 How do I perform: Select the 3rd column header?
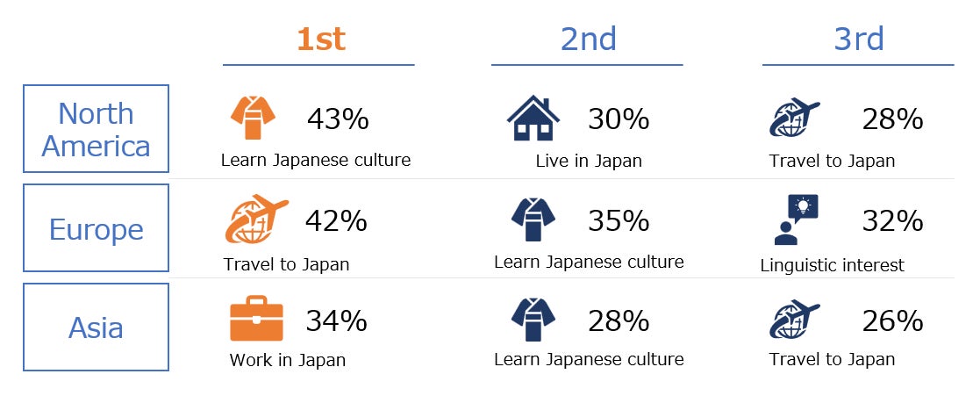click(x=857, y=40)
